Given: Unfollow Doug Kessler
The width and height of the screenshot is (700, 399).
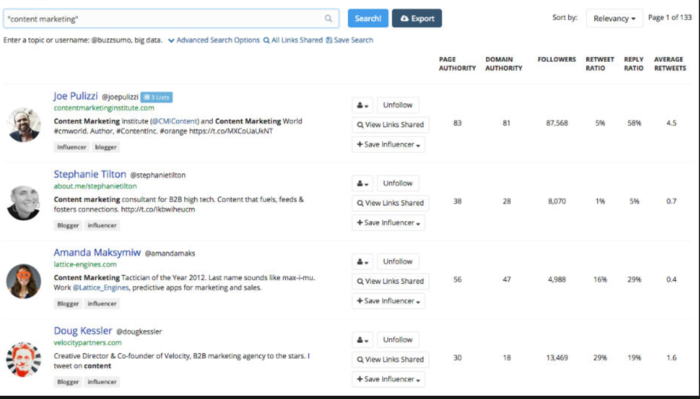Looking at the screenshot, I should (x=398, y=340).
